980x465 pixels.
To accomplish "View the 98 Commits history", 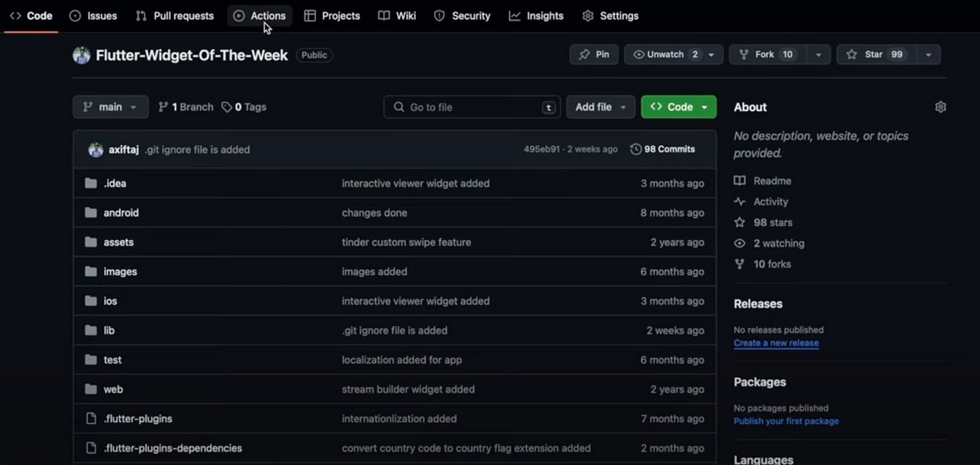I will [x=662, y=149].
